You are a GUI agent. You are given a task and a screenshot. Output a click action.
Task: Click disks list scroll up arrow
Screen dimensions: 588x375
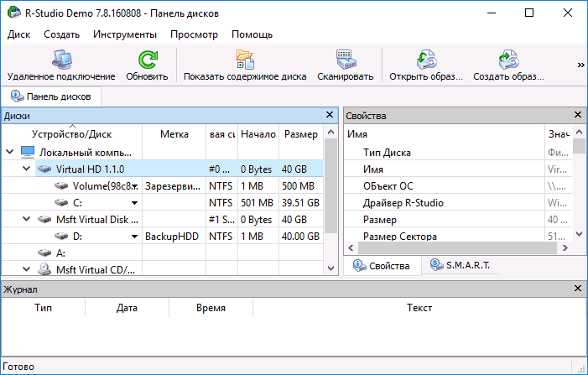(x=330, y=132)
